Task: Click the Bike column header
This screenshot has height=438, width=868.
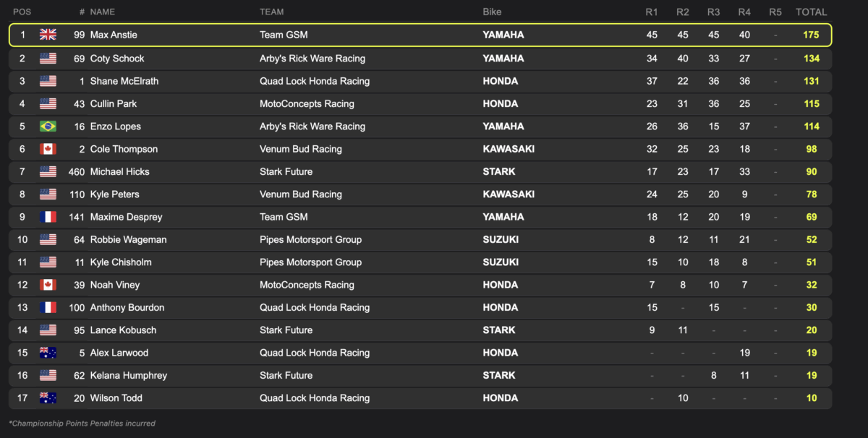Action: point(492,12)
